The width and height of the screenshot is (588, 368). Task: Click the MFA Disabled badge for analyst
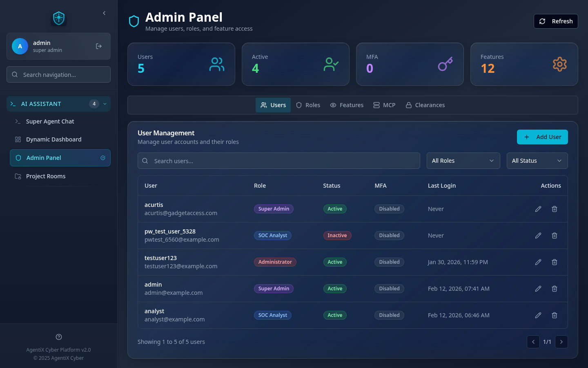389,315
